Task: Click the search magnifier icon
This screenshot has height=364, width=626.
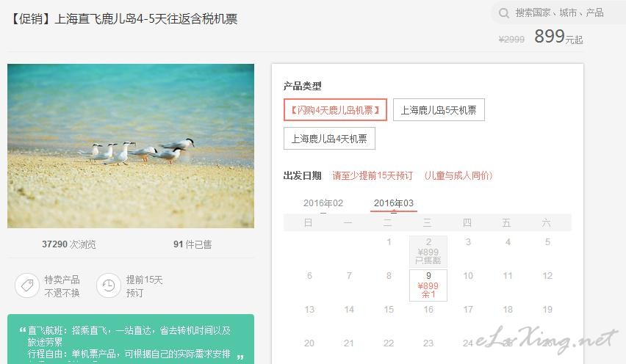Action: pos(504,13)
